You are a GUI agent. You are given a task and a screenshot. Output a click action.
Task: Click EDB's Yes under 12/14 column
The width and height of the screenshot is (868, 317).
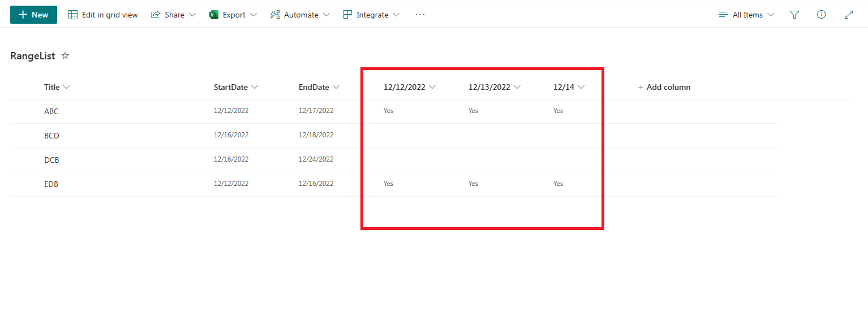(558, 184)
